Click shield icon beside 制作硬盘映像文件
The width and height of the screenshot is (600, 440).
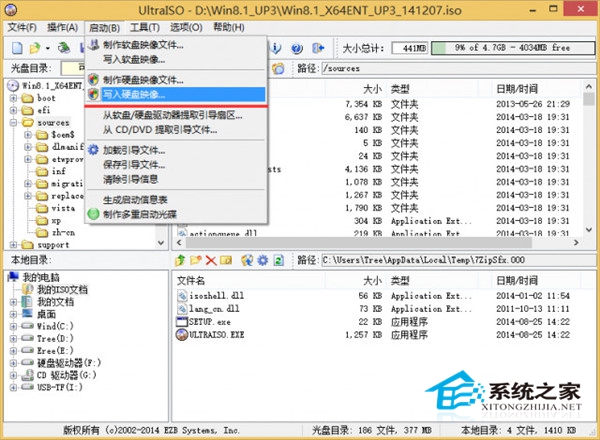[x=93, y=79]
